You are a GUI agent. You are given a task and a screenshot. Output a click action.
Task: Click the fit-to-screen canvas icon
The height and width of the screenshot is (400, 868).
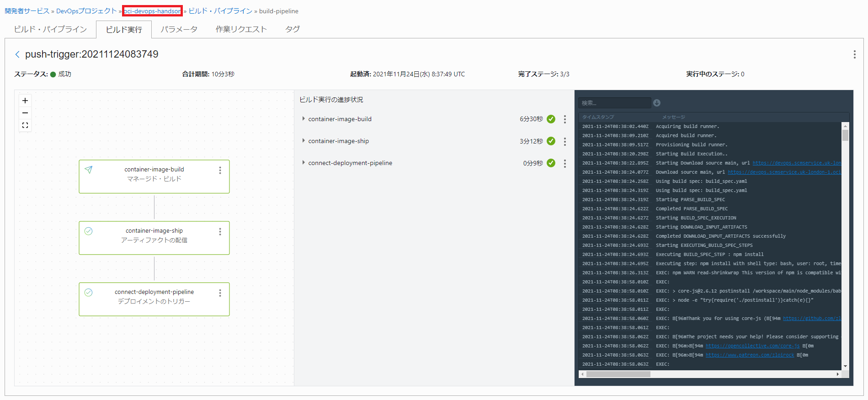tap(25, 125)
